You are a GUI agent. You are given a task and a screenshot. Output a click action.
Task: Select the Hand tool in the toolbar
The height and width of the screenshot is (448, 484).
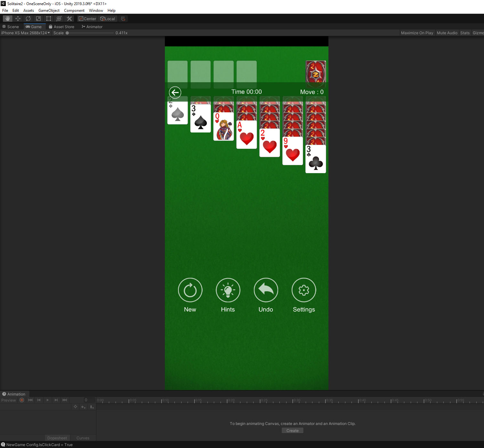pos(7,18)
